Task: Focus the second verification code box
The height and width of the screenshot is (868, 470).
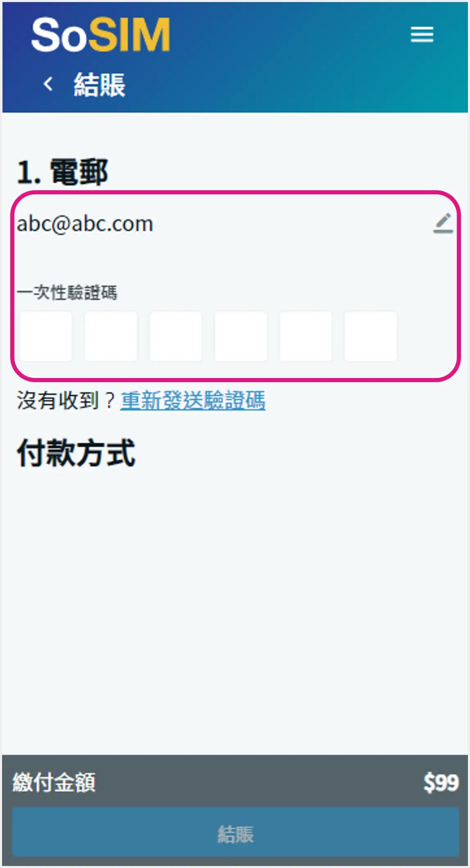Action: [111, 336]
